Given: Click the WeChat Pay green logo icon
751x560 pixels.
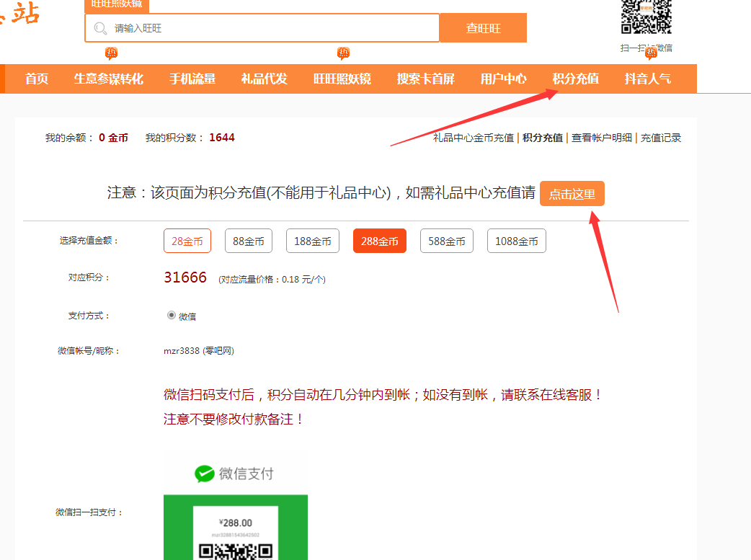Looking at the screenshot, I should click(x=205, y=474).
